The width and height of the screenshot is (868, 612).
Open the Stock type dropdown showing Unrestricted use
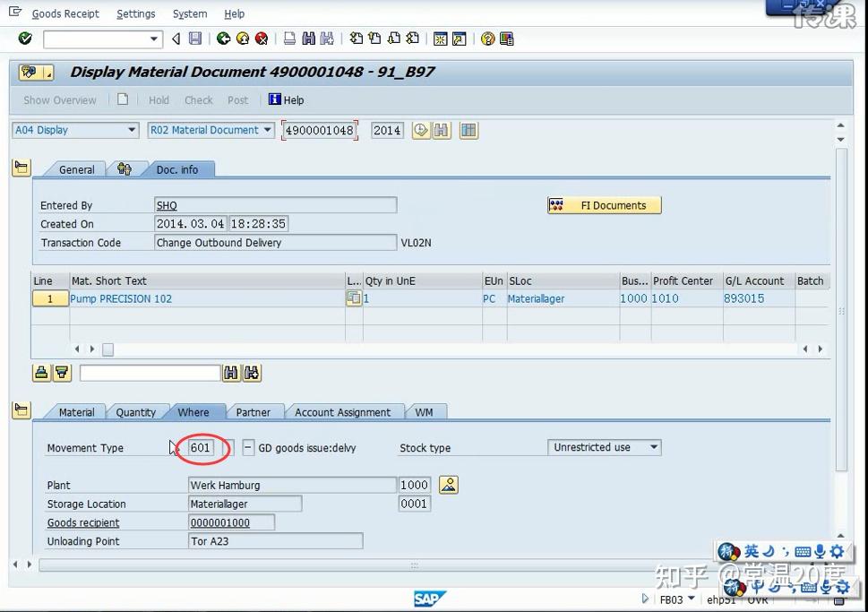[x=653, y=447]
